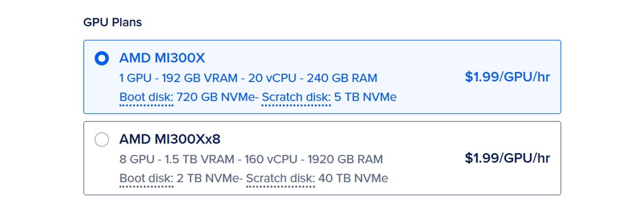Click Boot disk label in MI300X plan
The width and height of the screenshot is (644, 215).
pyautogui.click(x=146, y=97)
